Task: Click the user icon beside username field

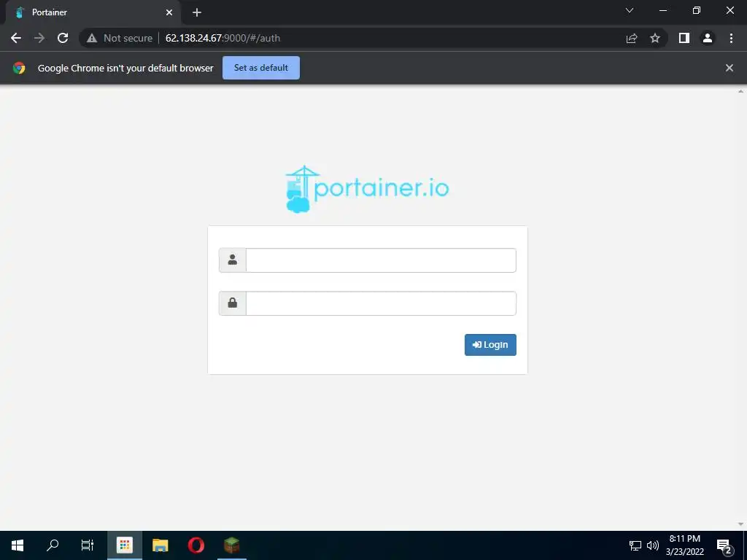Action: coord(233,260)
